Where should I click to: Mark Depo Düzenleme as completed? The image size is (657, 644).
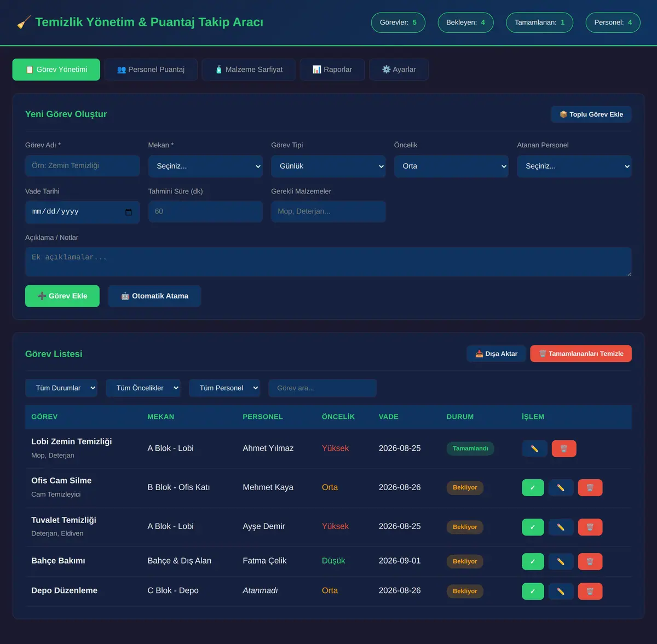click(x=533, y=591)
